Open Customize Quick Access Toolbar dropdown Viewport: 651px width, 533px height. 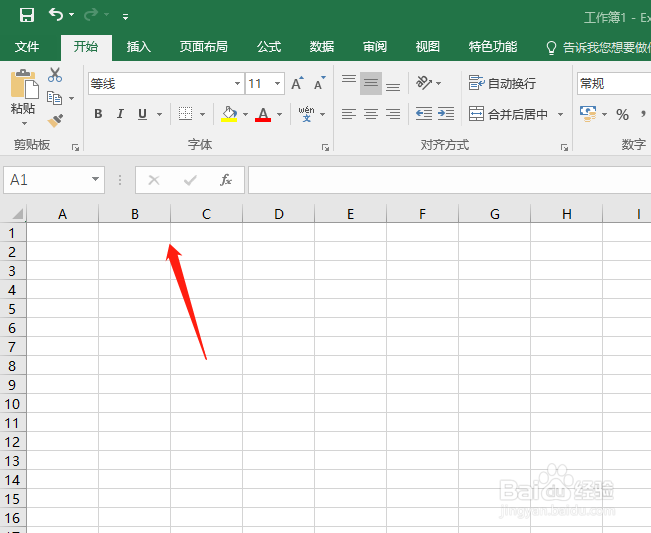tap(125, 17)
